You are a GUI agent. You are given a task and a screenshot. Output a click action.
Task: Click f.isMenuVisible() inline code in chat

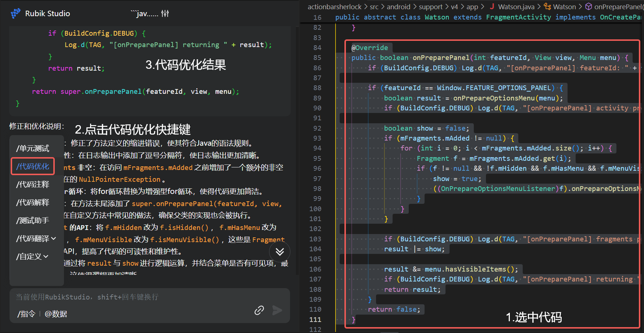pyautogui.click(x=185, y=240)
